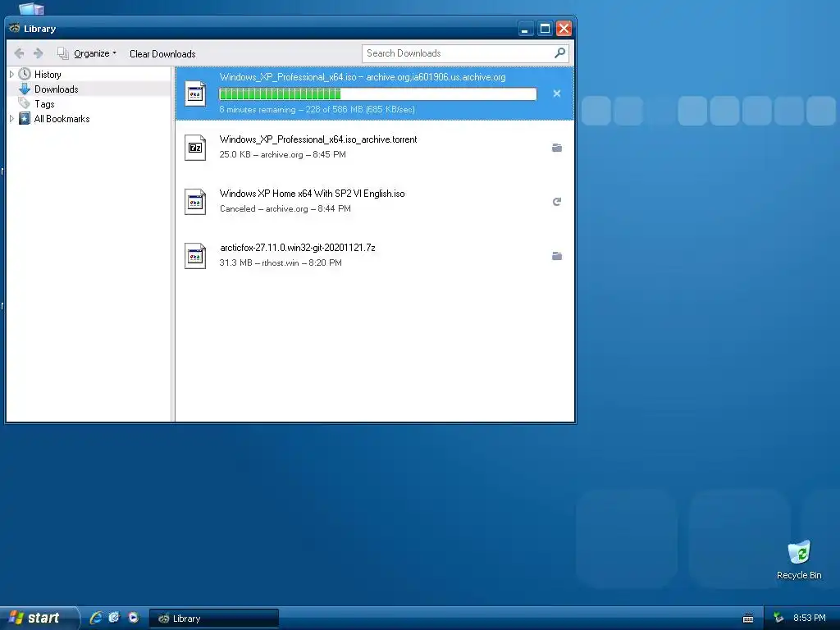Click the Downloads blue arrow icon
The width and height of the screenshot is (840, 630).
pyautogui.click(x=25, y=89)
